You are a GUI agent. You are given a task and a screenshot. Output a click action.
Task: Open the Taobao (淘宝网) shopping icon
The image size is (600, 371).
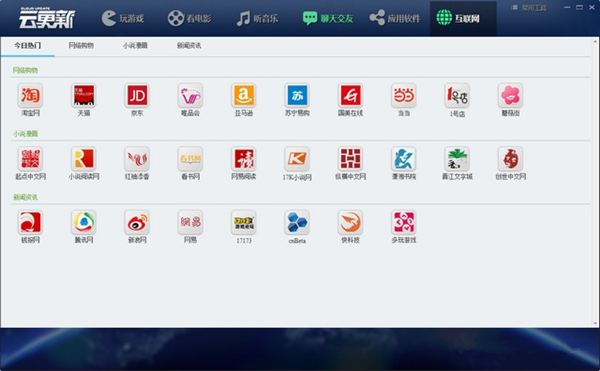coord(30,95)
